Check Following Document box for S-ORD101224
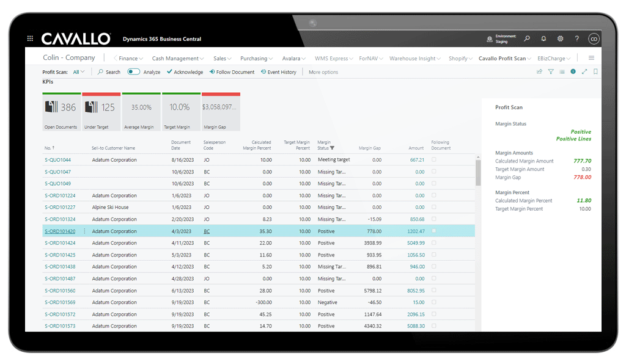 pos(434,195)
